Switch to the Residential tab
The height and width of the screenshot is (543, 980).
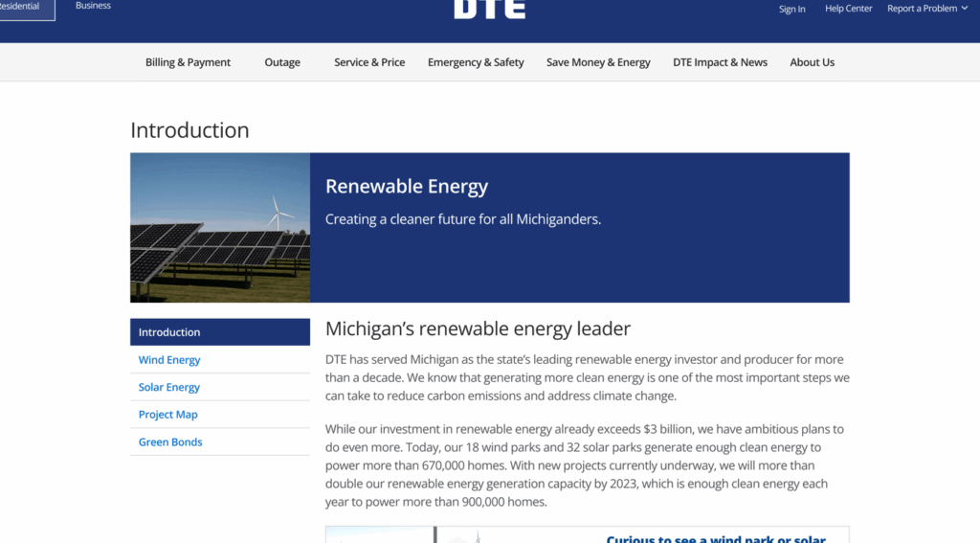[x=21, y=7]
